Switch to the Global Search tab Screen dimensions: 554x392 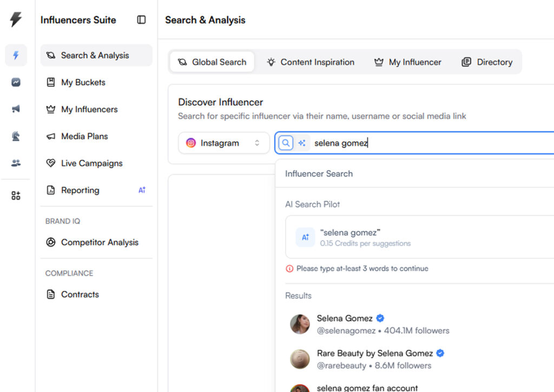pos(212,62)
